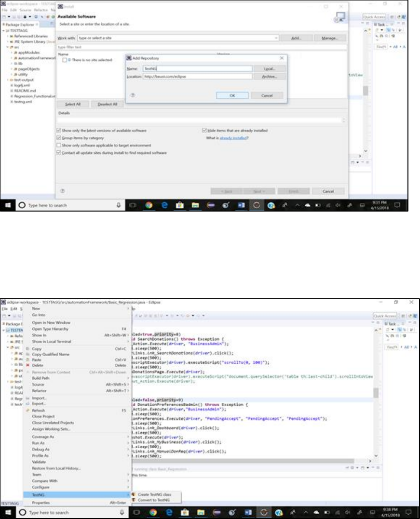This screenshot has width=420, height=519.
Task: Close the Add Repository dialog with the X
Action: tap(282, 58)
